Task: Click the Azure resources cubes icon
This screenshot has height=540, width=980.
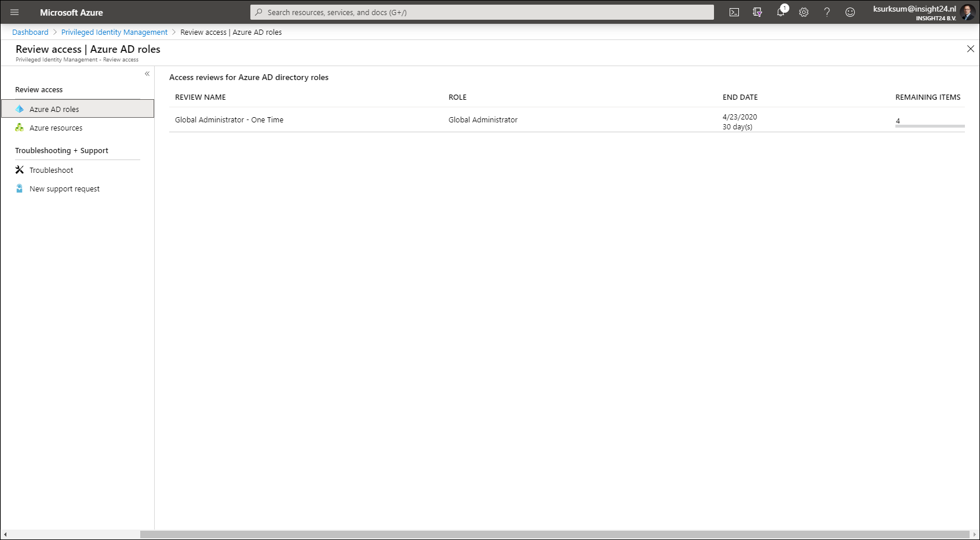Action: tap(20, 128)
